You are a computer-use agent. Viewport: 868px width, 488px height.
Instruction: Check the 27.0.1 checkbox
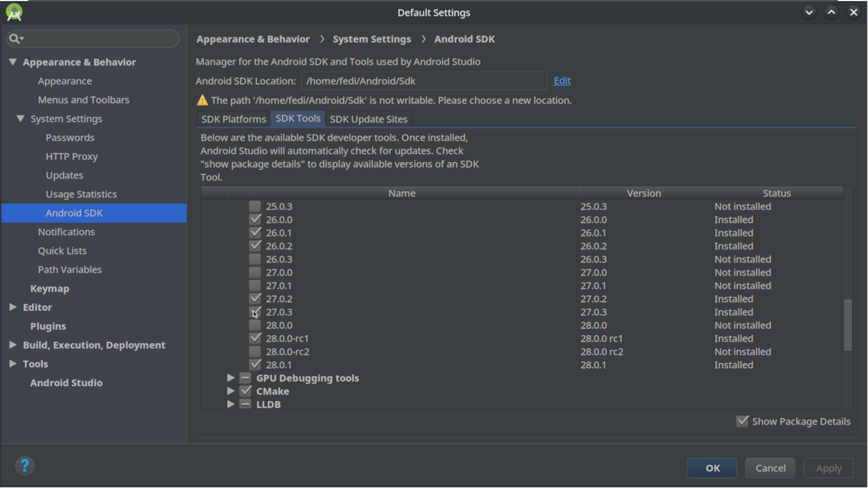click(x=255, y=286)
